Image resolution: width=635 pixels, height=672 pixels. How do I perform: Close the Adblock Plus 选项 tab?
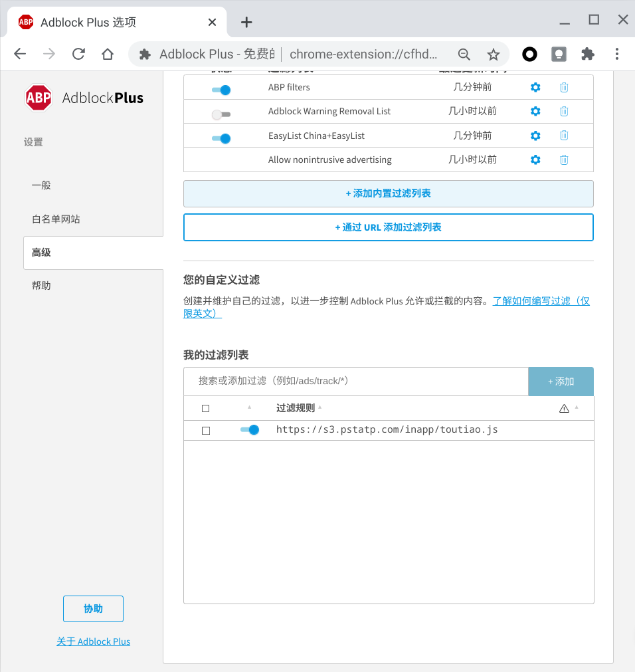point(212,23)
